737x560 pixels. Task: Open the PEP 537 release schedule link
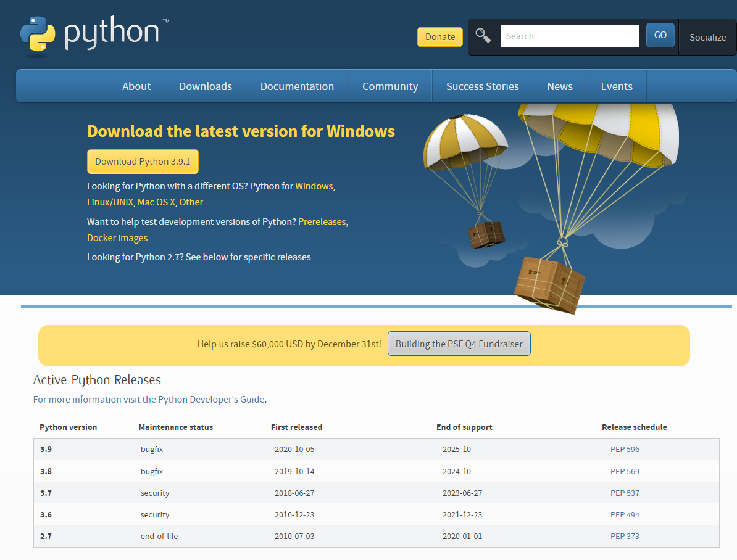click(625, 493)
